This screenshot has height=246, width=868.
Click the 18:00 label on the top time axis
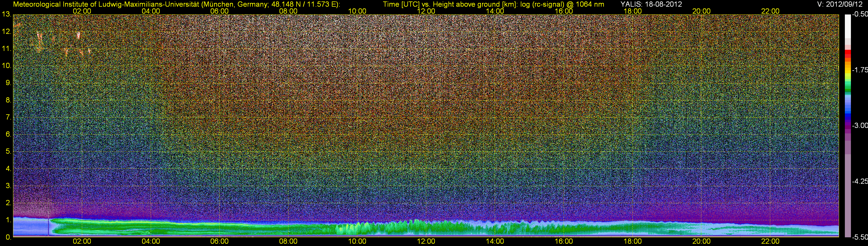[632, 11]
